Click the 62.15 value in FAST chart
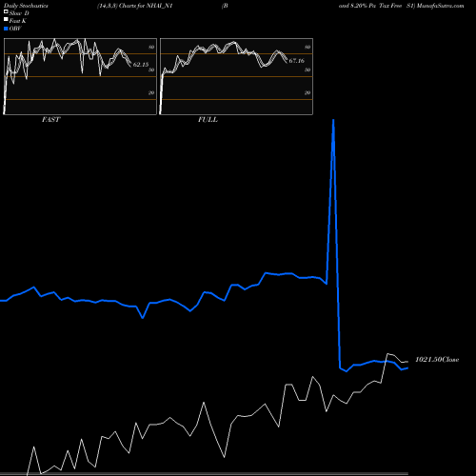 click(x=141, y=65)
